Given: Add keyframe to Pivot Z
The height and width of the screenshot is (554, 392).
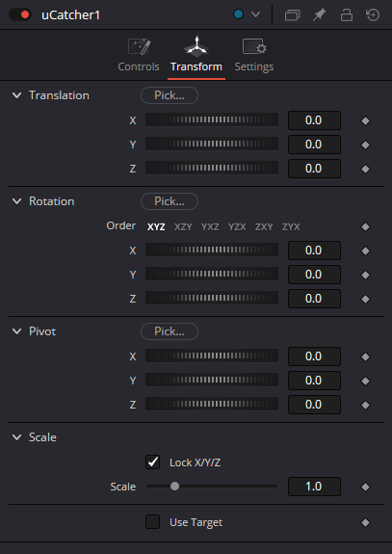Looking at the screenshot, I should point(366,405).
